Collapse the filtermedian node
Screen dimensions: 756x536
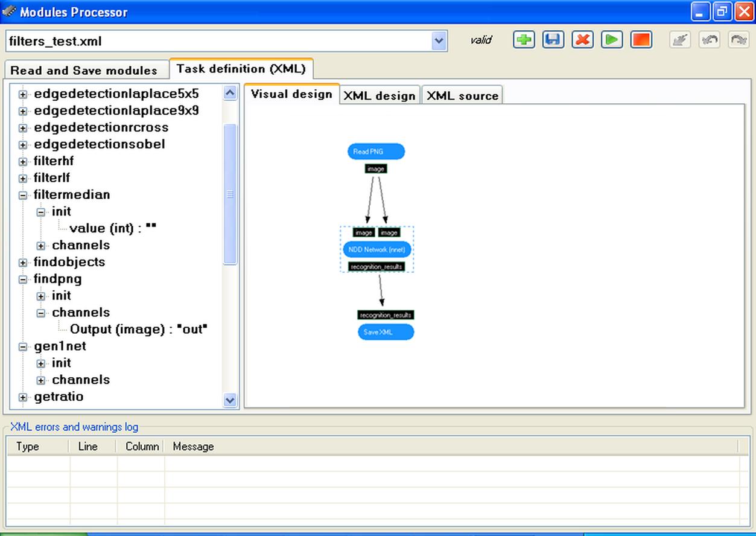point(23,196)
